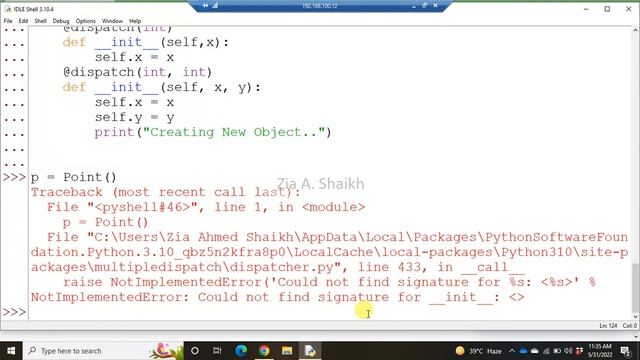Click the 'raise NotImplementedError' line

point(329,282)
